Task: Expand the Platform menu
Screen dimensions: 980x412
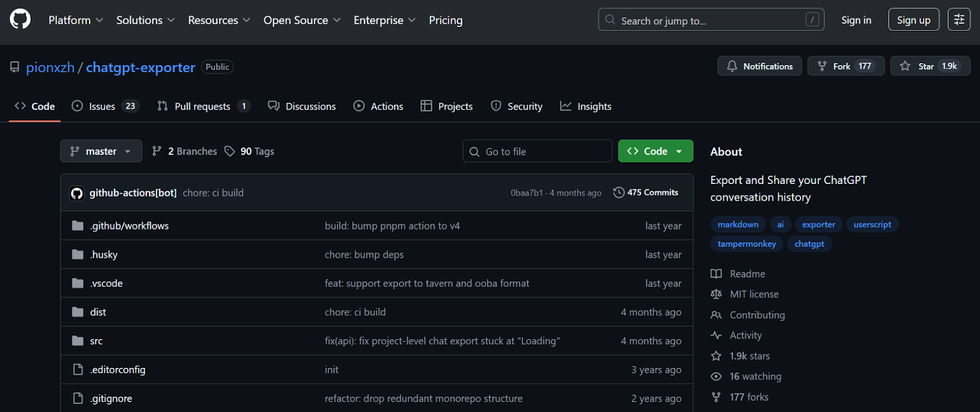Action: 75,20
